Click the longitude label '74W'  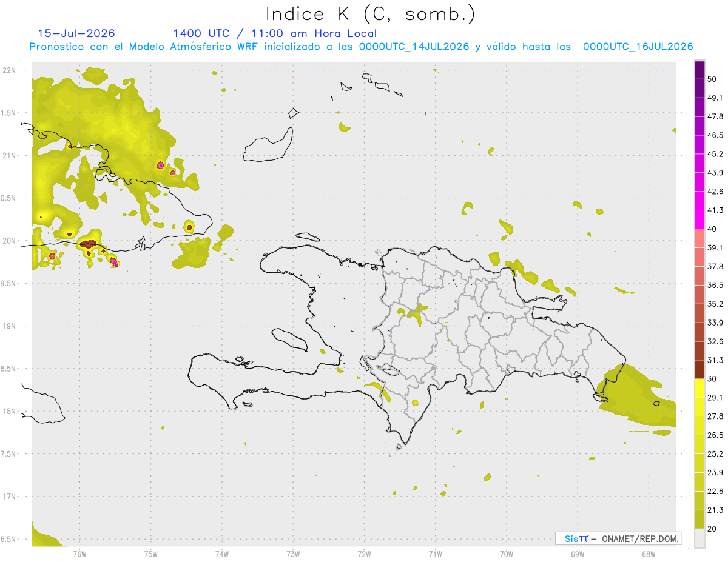click(x=221, y=554)
